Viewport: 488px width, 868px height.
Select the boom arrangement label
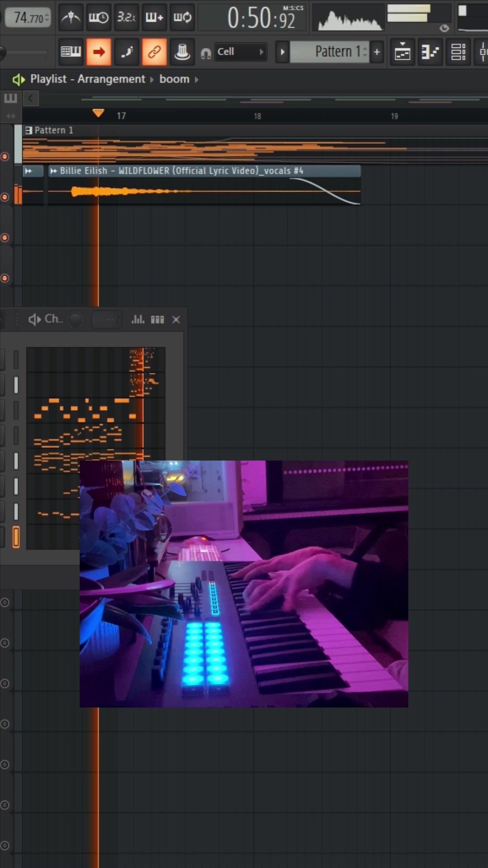pos(174,79)
